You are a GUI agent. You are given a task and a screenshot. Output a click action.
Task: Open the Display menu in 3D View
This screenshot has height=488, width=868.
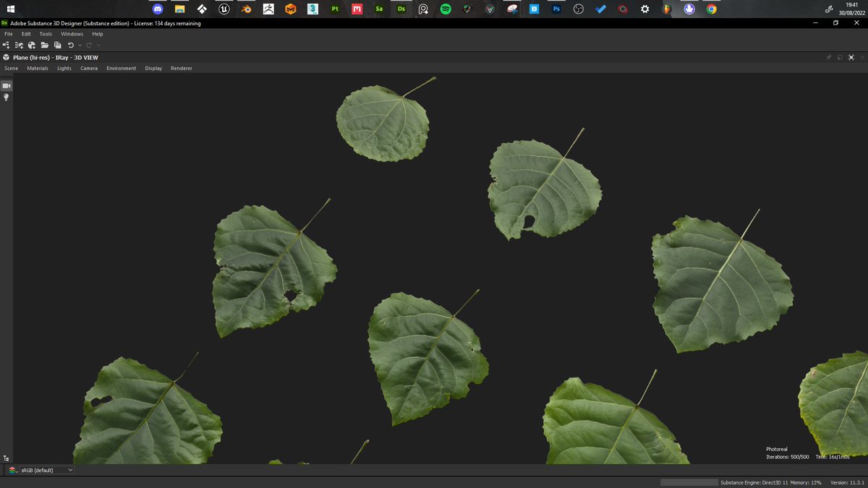tap(153, 68)
